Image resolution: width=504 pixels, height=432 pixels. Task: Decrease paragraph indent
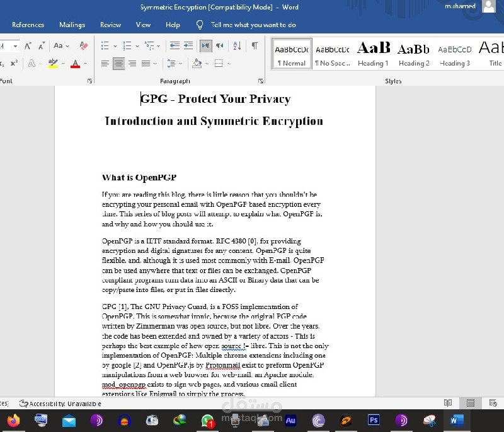(175, 45)
